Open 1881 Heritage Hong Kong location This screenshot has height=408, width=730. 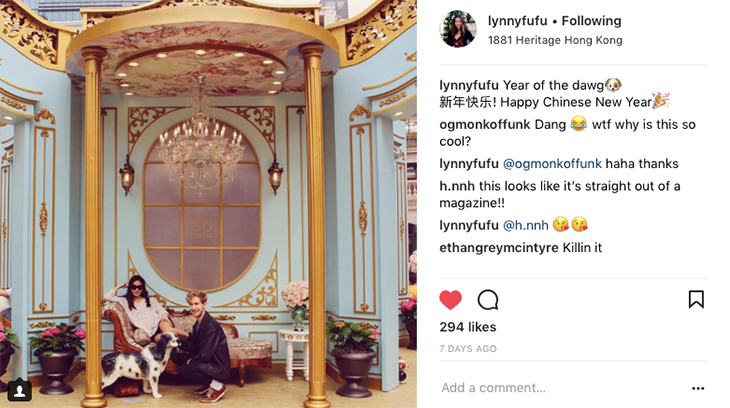point(555,40)
